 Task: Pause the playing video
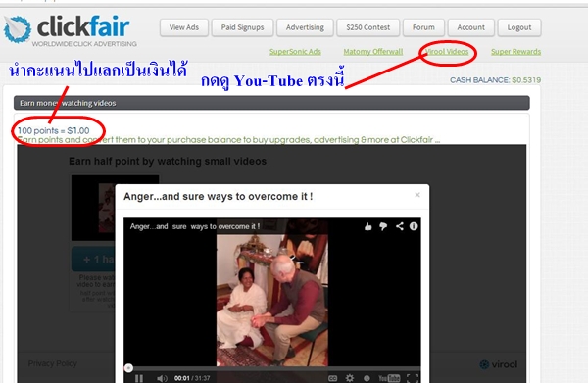point(139,378)
